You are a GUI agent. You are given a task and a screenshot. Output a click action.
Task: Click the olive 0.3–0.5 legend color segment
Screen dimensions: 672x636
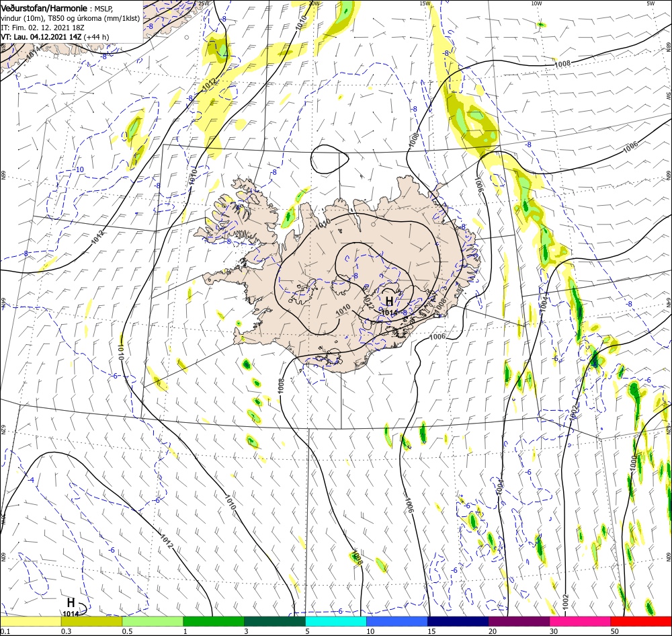point(91,621)
